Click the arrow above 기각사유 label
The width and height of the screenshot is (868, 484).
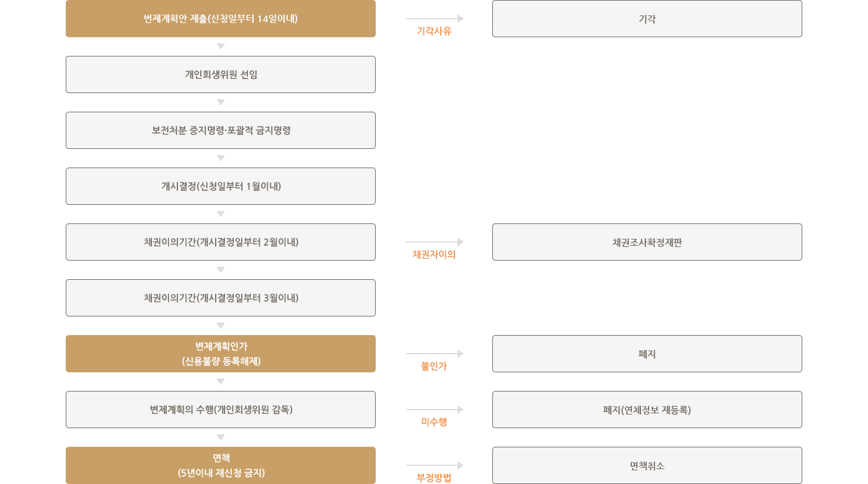coord(435,19)
